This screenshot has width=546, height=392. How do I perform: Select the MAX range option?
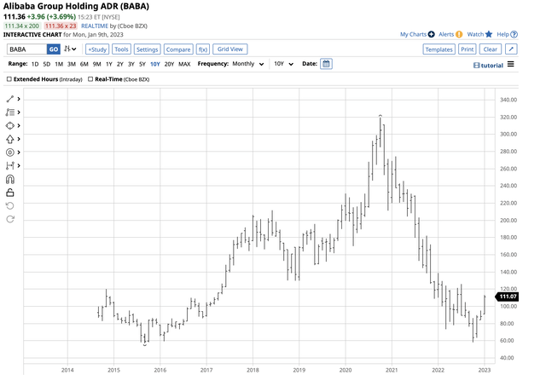coord(184,64)
